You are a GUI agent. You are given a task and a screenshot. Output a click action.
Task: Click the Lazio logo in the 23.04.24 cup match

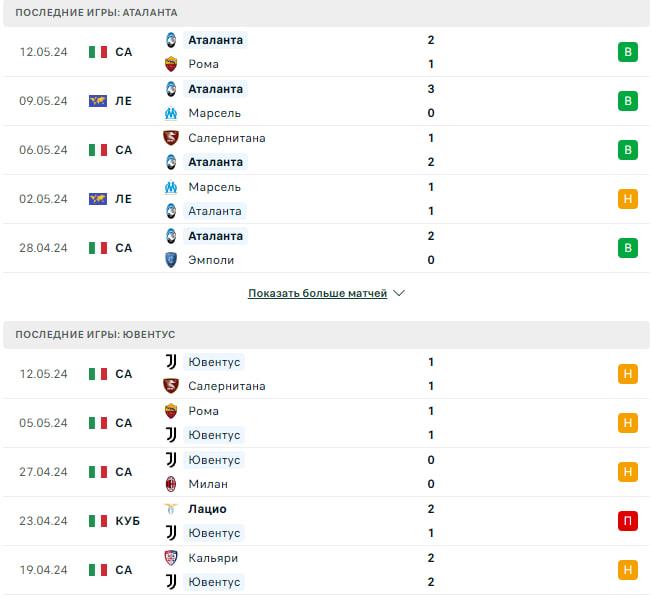click(x=171, y=509)
